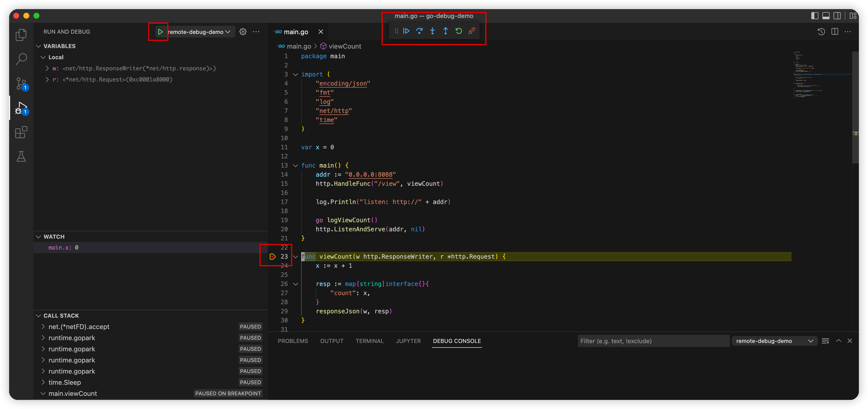Image resolution: width=868 pixels, height=409 pixels.
Task: Open the Extensions view
Action: pos(21,132)
